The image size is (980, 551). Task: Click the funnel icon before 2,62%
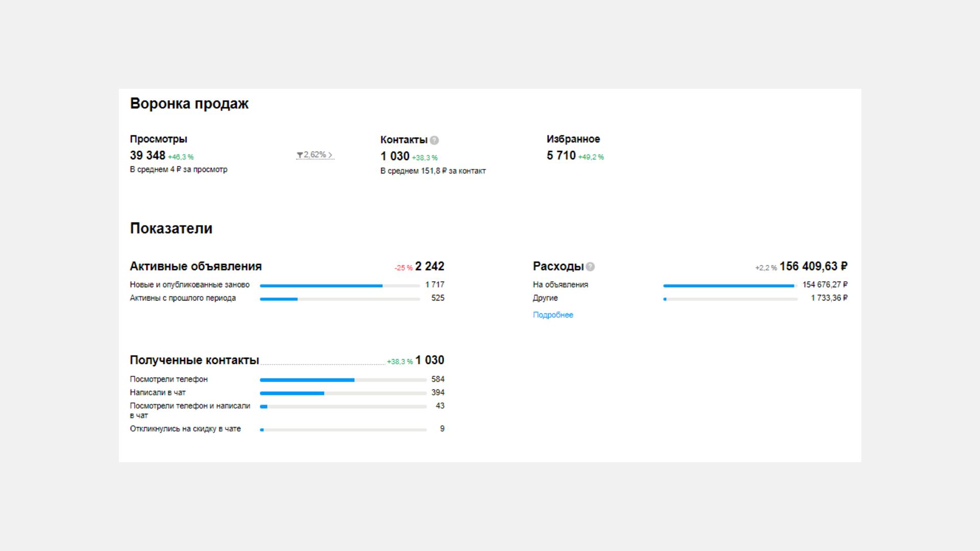click(x=300, y=155)
